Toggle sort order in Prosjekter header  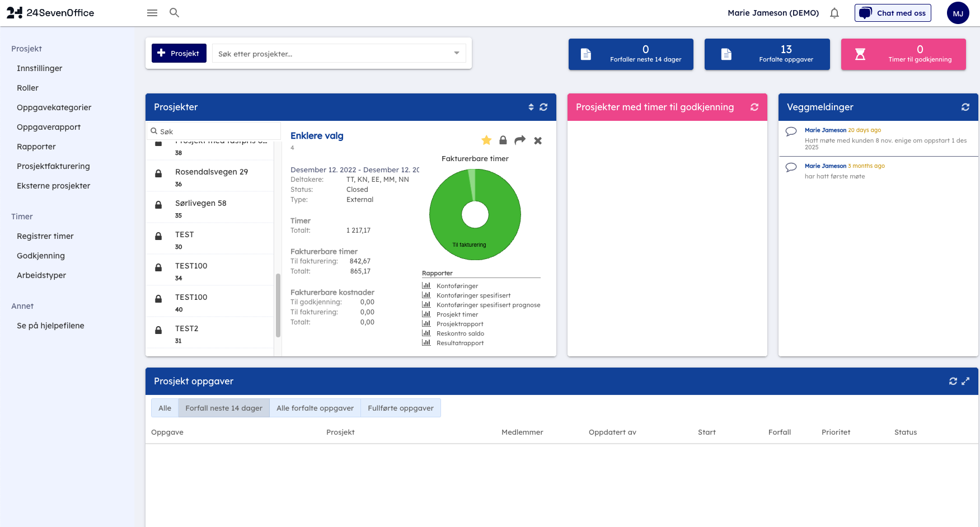click(x=531, y=107)
